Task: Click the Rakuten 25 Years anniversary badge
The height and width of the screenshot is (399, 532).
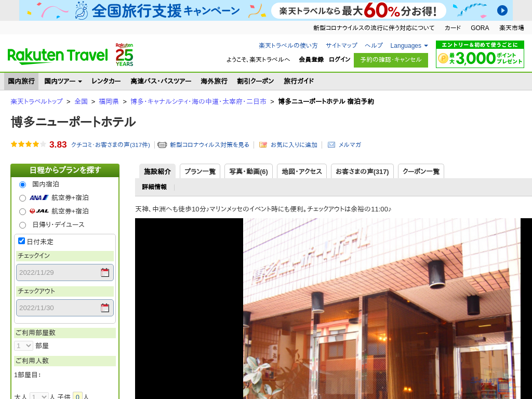Action: click(x=125, y=55)
